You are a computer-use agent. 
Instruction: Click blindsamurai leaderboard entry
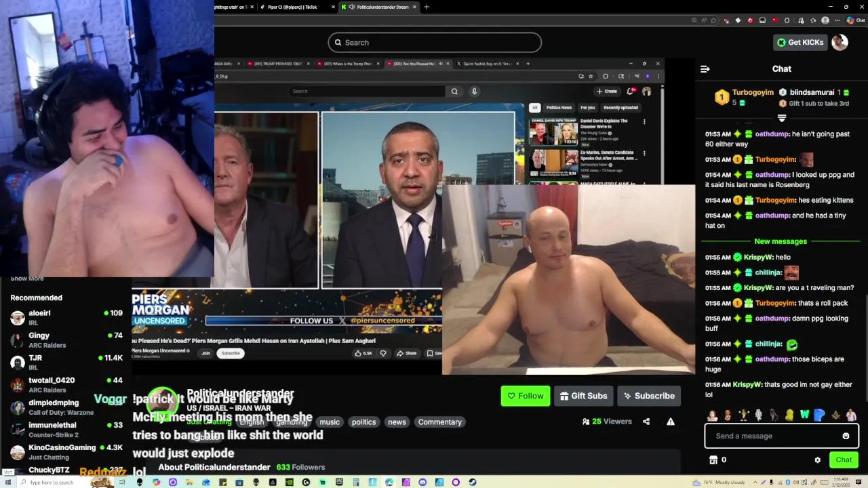point(812,92)
